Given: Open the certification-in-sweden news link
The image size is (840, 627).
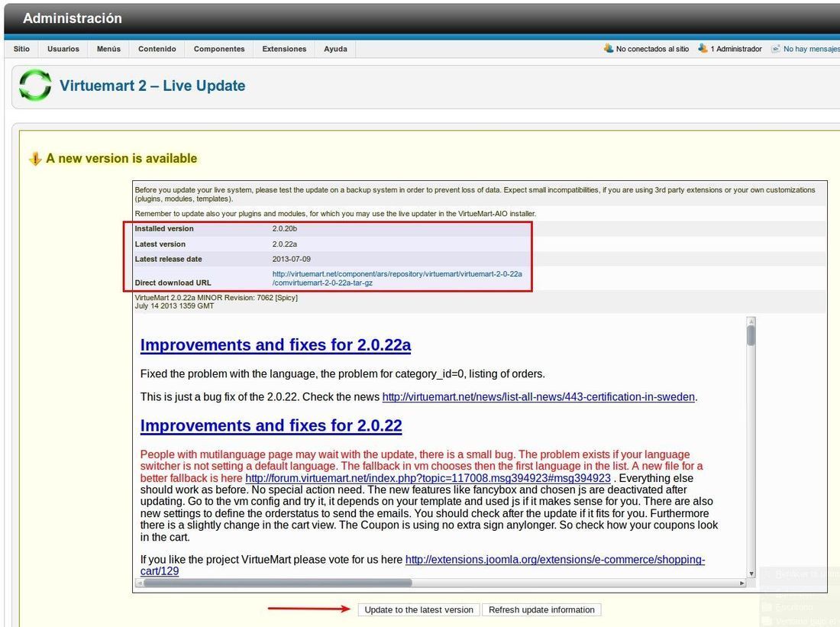Looking at the screenshot, I should (538, 397).
